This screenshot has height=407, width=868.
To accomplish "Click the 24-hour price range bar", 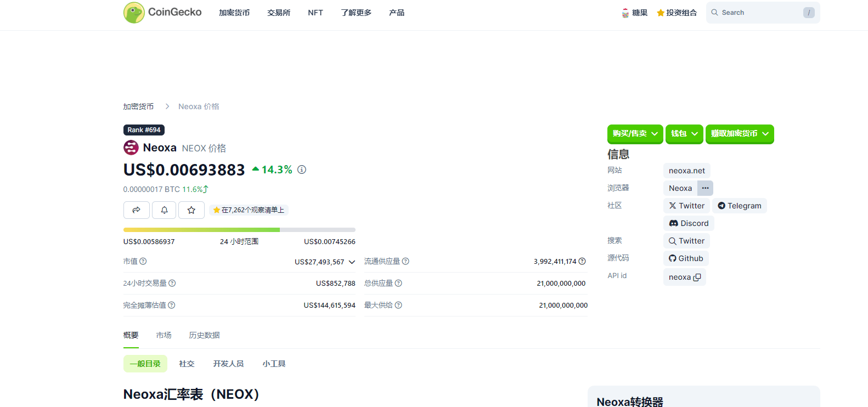I will pyautogui.click(x=239, y=230).
